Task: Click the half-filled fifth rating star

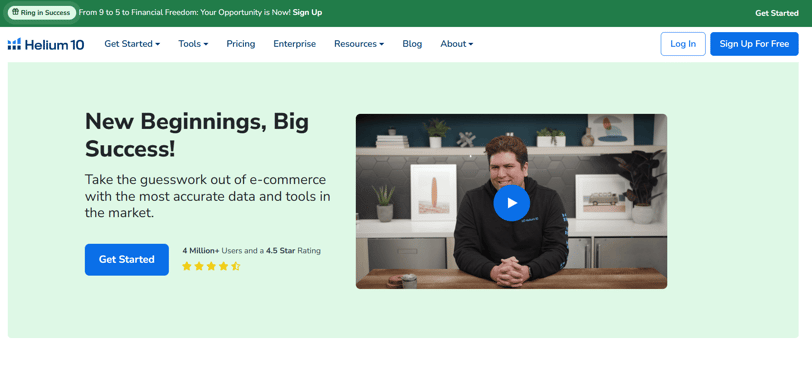Action: point(236,267)
